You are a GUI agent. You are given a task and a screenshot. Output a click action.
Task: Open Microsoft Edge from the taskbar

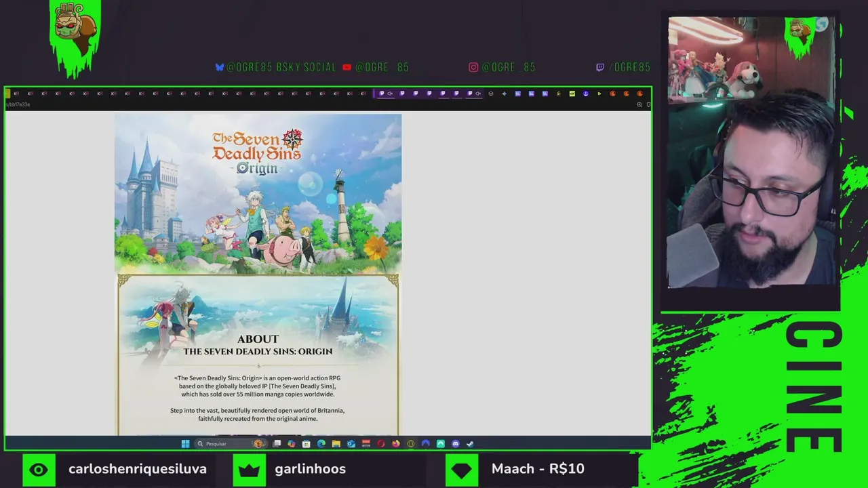[x=321, y=444]
